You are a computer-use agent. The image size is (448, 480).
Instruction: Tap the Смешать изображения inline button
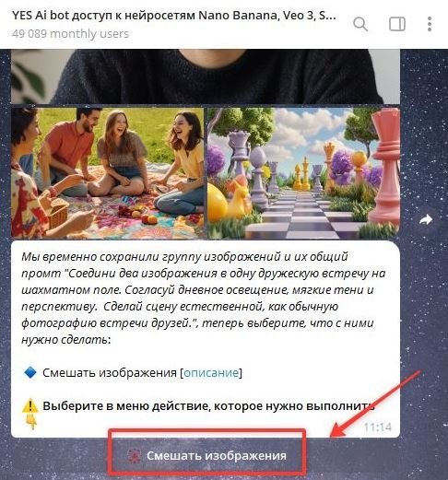click(x=207, y=456)
